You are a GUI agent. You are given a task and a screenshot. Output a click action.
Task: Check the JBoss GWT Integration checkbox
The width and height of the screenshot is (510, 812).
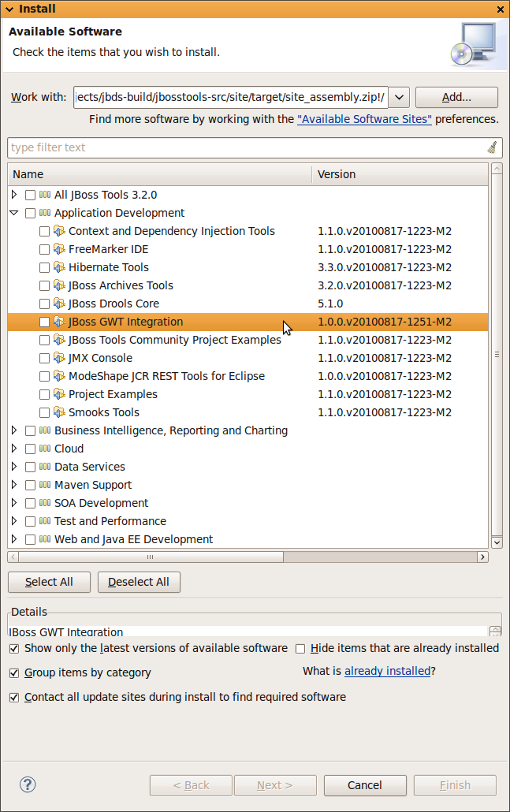(x=44, y=322)
